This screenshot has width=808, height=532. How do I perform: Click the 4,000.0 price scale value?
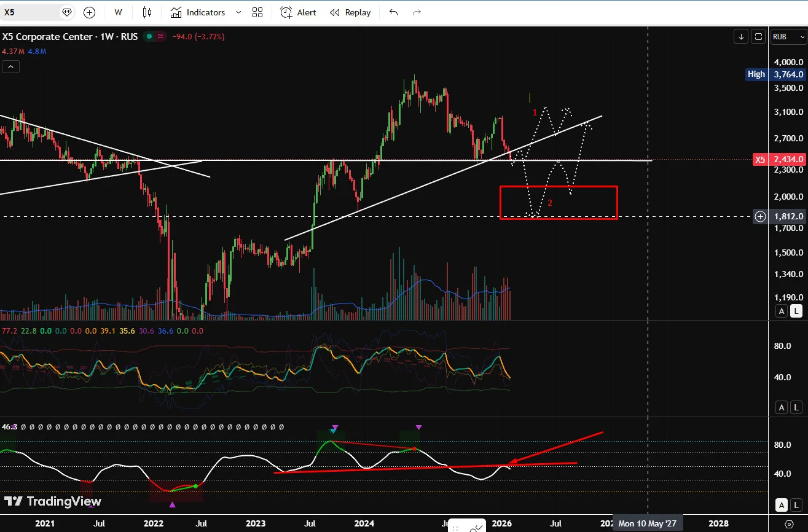[789, 61]
